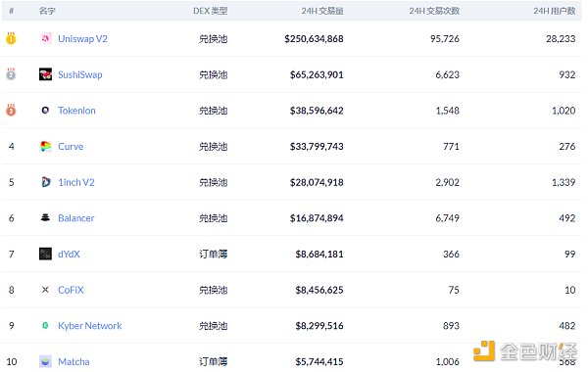Sort by the 24H 交易量 column header
Screen dimensions: 588x372
tap(322, 11)
